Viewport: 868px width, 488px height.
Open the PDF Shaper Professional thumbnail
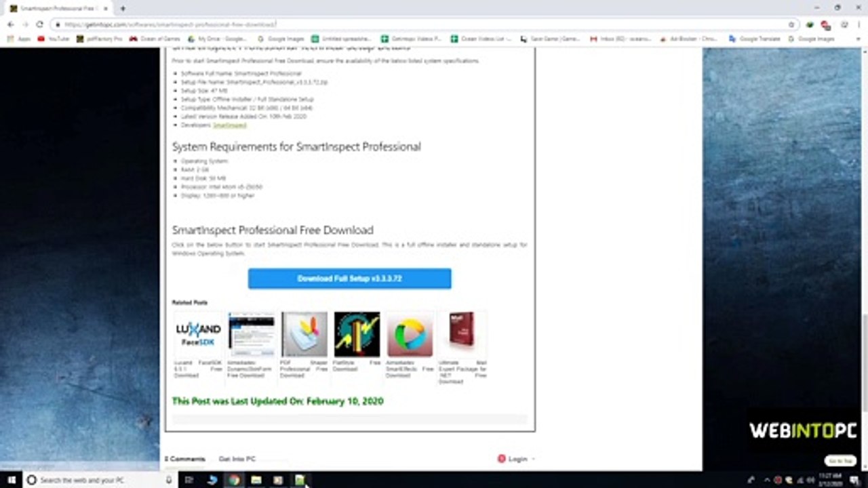point(304,334)
